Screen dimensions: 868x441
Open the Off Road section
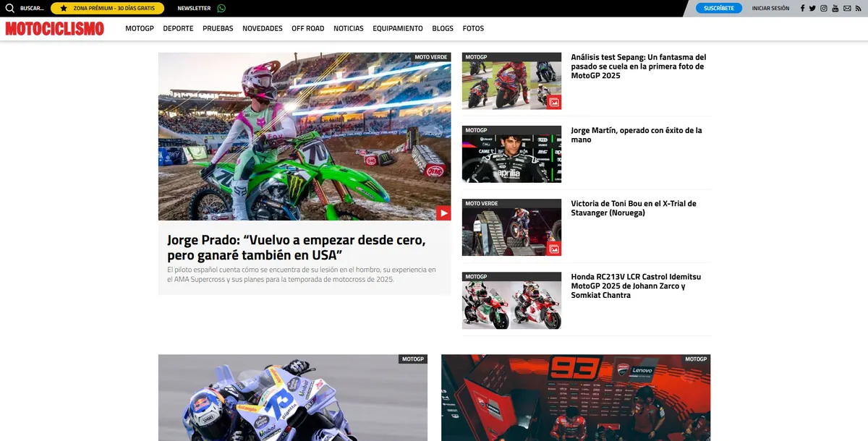308,28
